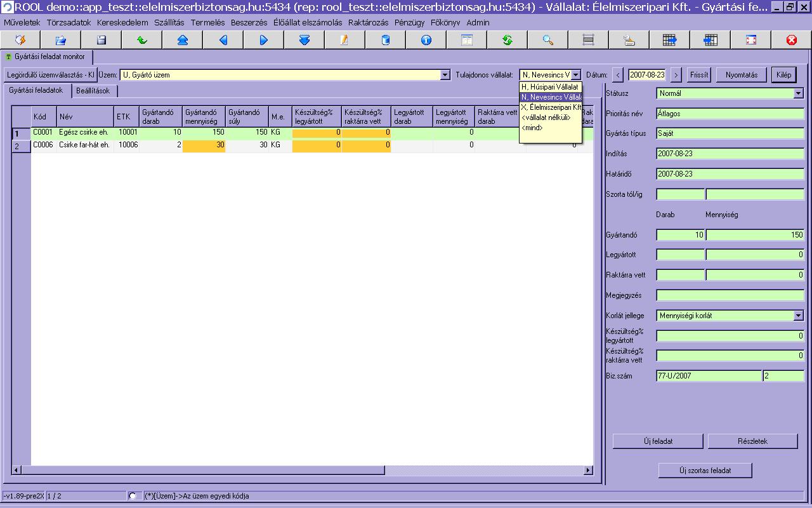Click the red X close toolbar icon

791,40
